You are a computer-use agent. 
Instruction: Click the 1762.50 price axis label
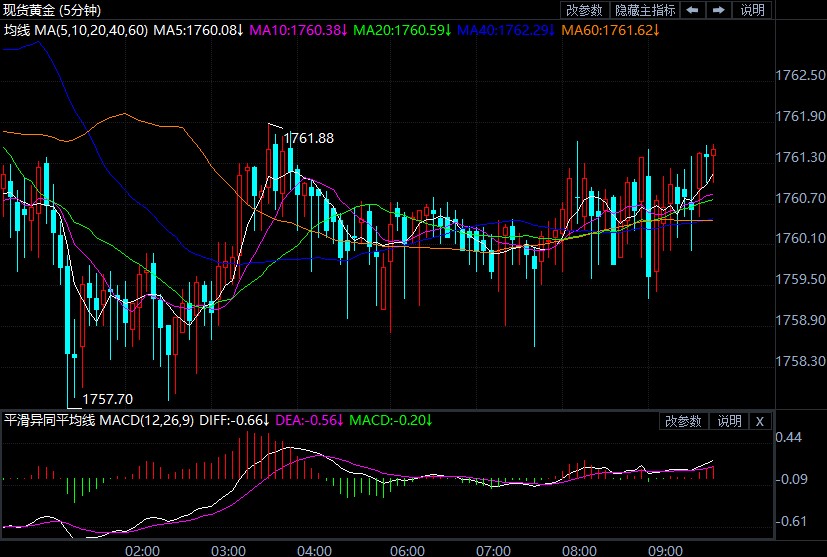(800, 75)
